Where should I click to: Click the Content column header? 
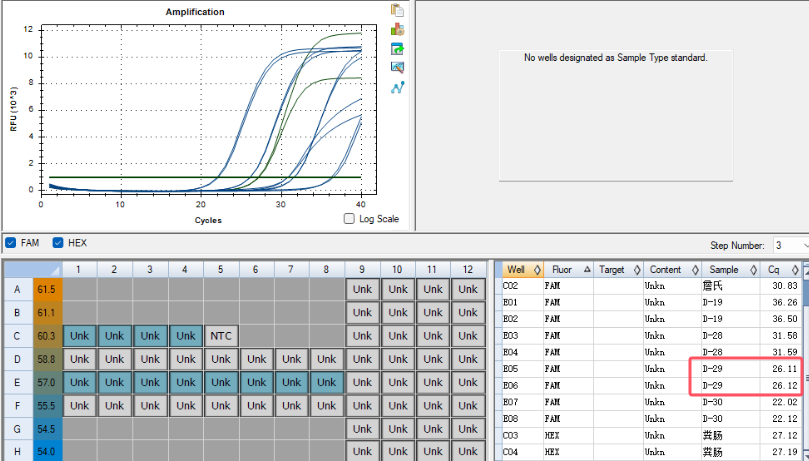pos(672,270)
